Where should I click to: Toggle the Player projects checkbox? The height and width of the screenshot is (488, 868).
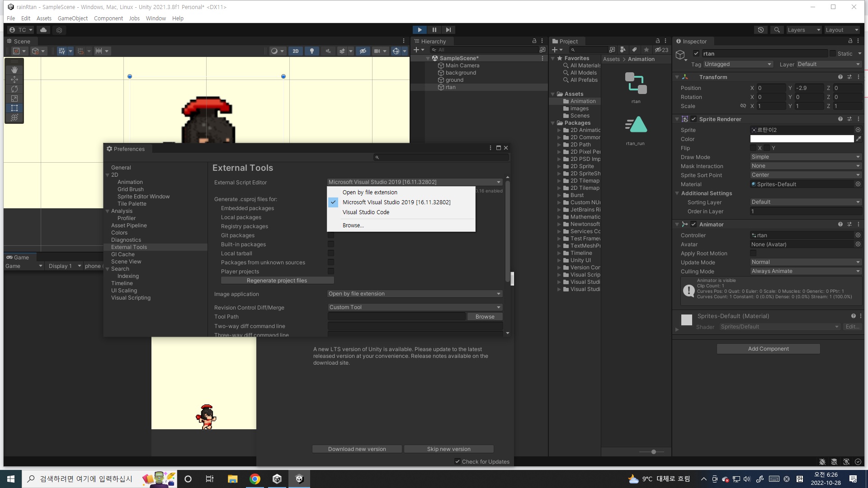pos(331,272)
